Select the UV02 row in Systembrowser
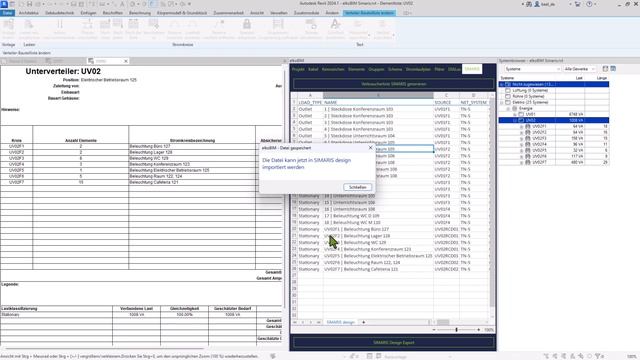The image size is (640, 360). (x=554, y=120)
